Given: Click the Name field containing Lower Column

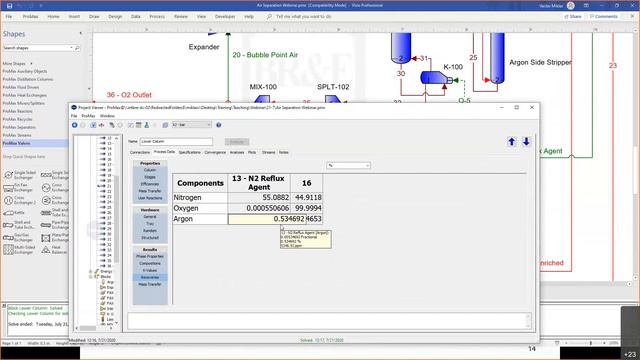Looking at the screenshot, I should pyautogui.click(x=176, y=142).
